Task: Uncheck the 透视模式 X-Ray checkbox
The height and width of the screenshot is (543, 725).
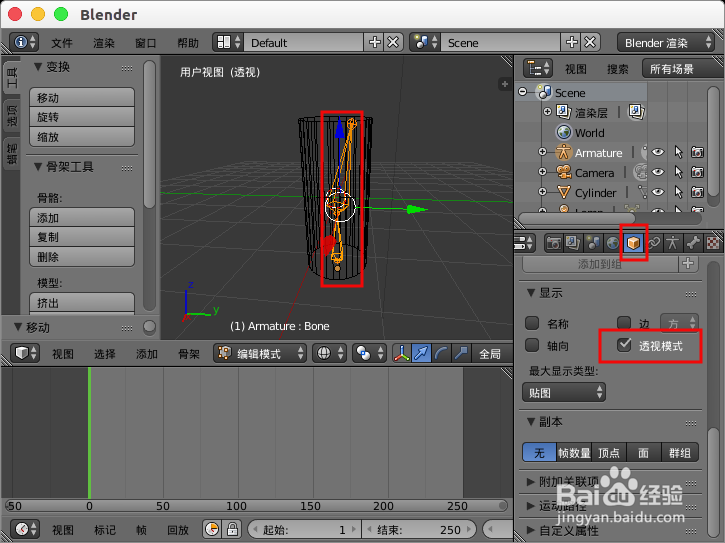Action: point(624,345)
